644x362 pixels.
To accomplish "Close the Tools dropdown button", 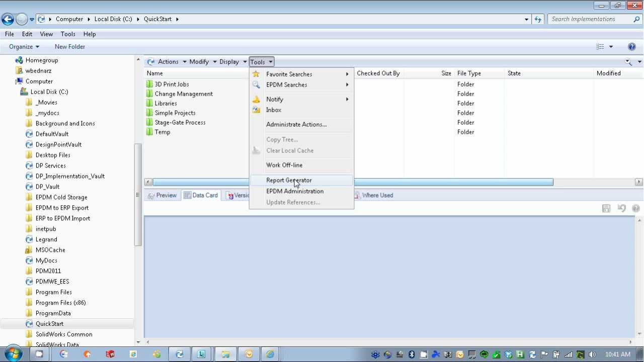I will click(x=261, y=62).
